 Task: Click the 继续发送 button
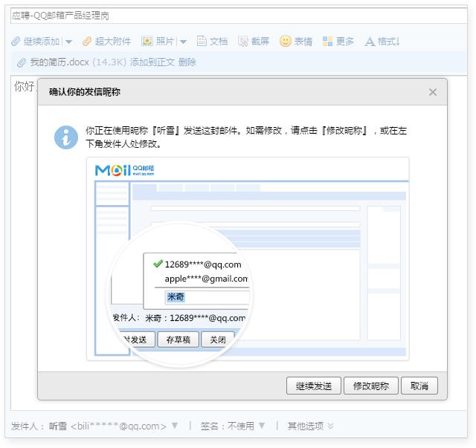point(314,386)
